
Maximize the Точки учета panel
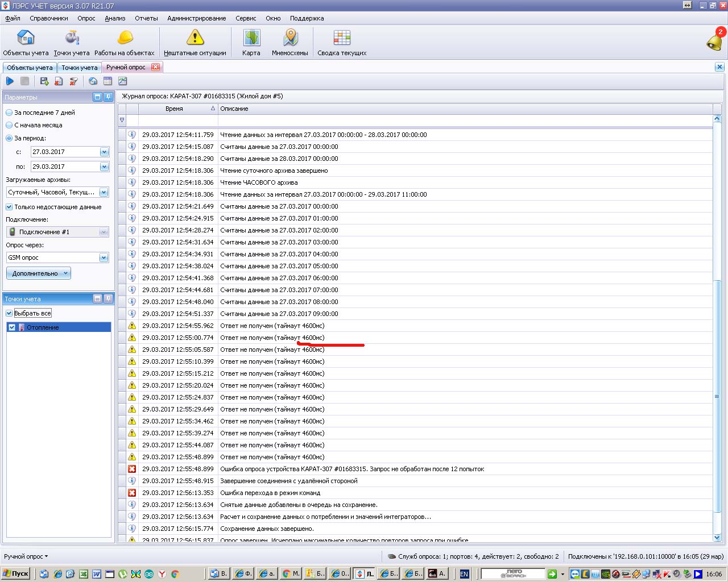pos(97,298)
